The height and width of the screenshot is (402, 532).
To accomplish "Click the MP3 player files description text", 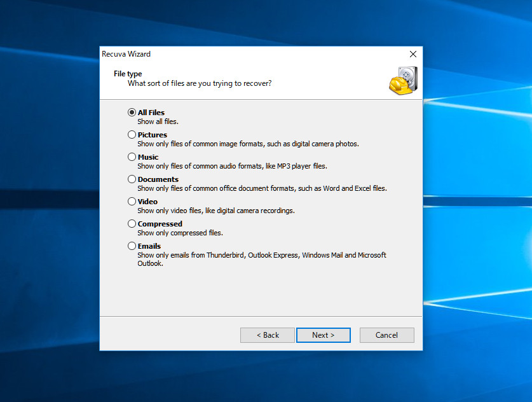I will tap(233, 166).
